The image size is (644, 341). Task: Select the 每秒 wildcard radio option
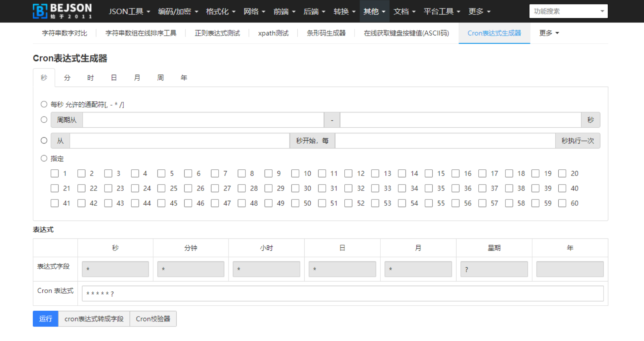[x=44, y=104]
